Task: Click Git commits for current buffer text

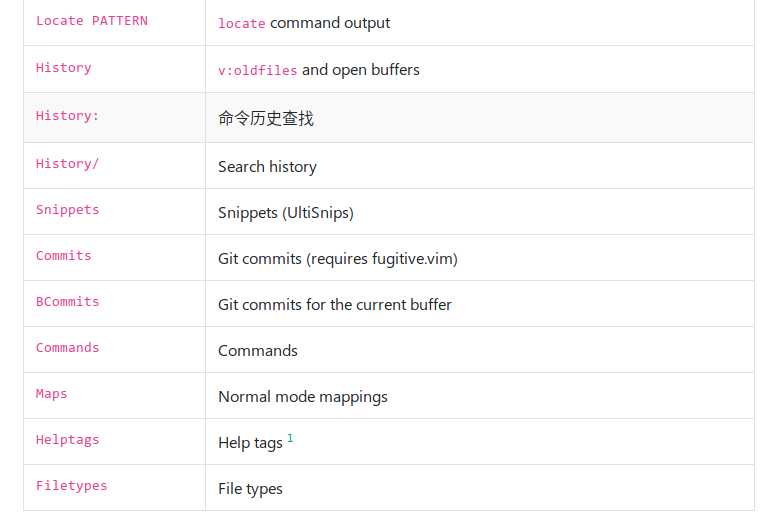Action: [335, 304]
